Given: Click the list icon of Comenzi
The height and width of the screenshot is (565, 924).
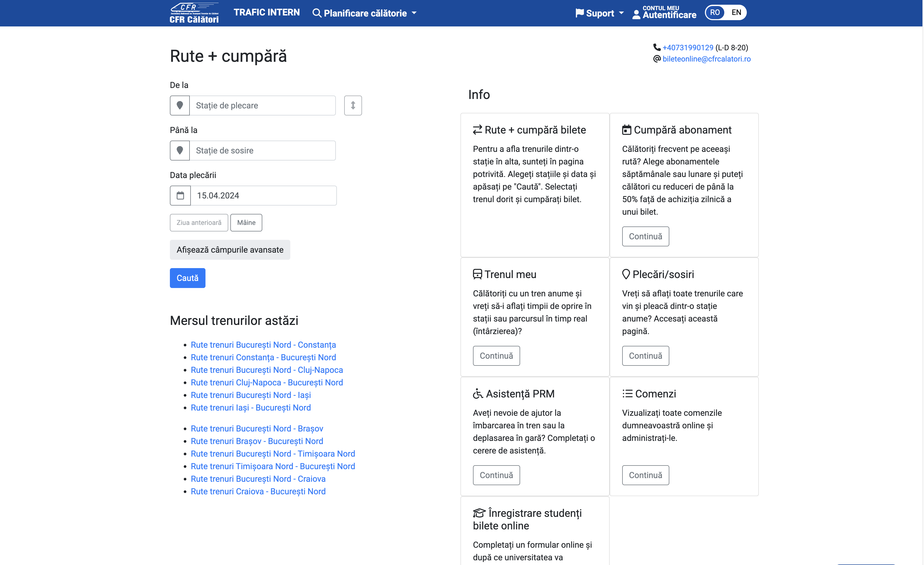Looking at the screenshot, I should (x=627, y=394).
